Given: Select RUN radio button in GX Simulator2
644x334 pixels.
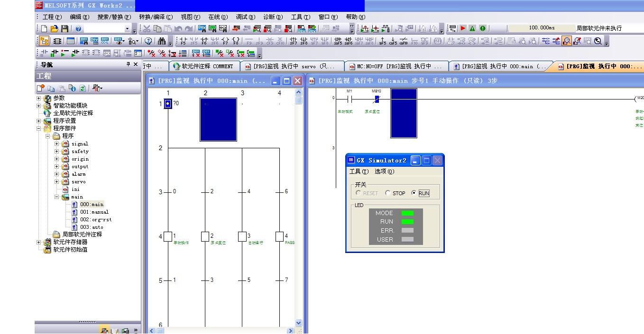Looking at the screenshot, I should click(x=414, y=193).
